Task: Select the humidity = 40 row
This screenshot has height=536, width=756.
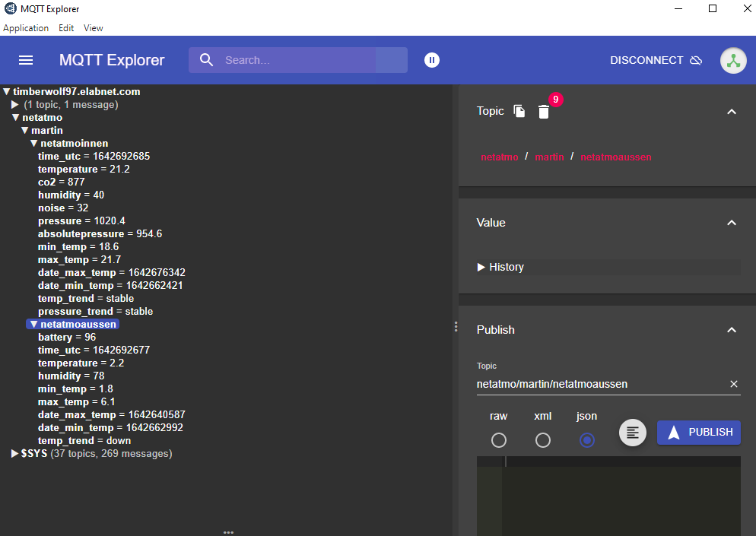Action: pos(71,195)
